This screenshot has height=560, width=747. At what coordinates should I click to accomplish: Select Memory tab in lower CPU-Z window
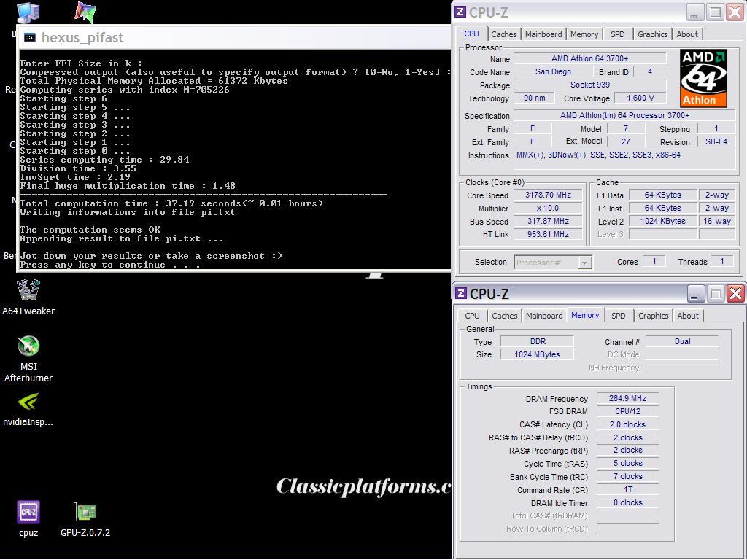(585, 315)
